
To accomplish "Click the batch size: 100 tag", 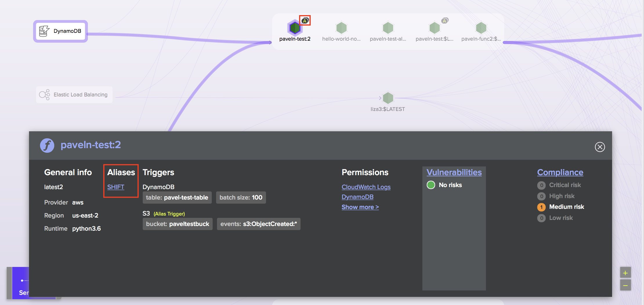I will pos(241,198).
